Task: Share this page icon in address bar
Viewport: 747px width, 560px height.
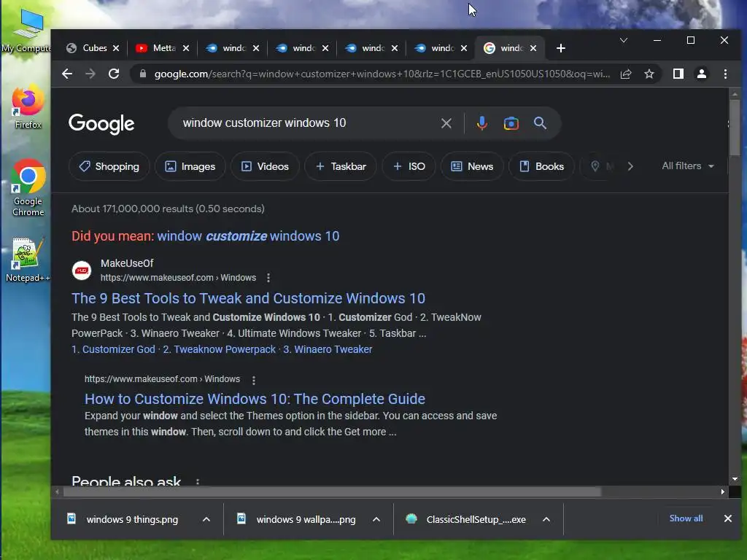Action: pos(625,74)
